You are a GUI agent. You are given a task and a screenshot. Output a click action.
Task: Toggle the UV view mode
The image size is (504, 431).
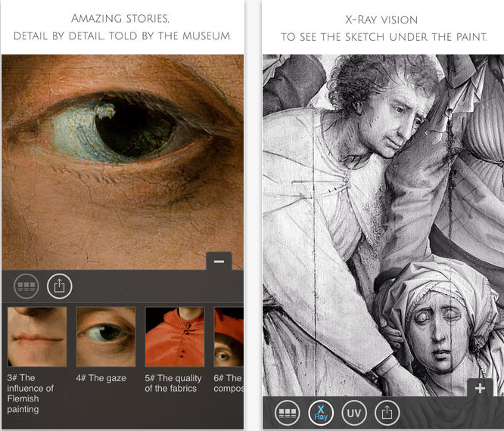point(354,413)
